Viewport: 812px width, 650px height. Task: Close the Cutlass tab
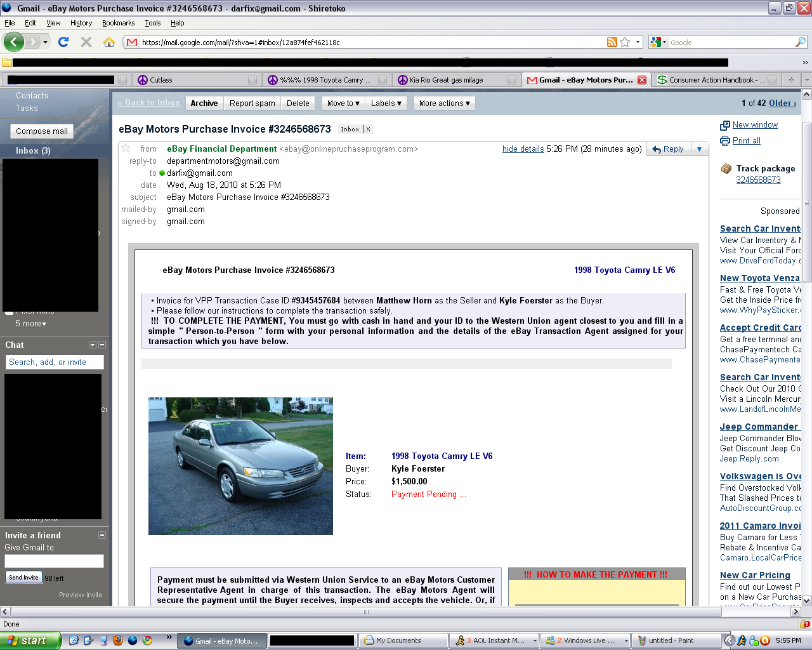tap(252, 80)
